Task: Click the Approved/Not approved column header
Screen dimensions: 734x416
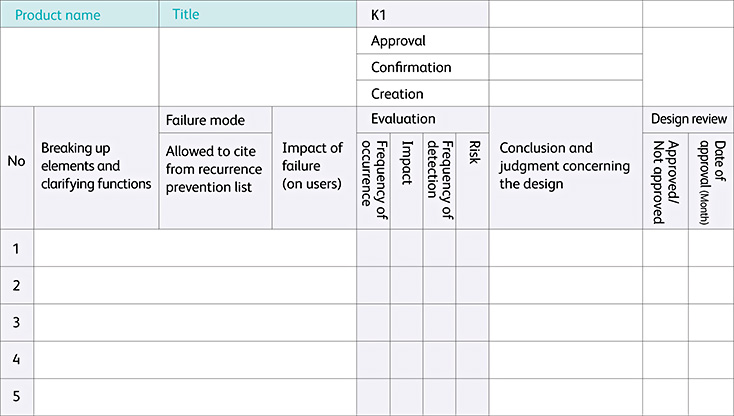Action: pyautogui.click(x=665, y=180)
